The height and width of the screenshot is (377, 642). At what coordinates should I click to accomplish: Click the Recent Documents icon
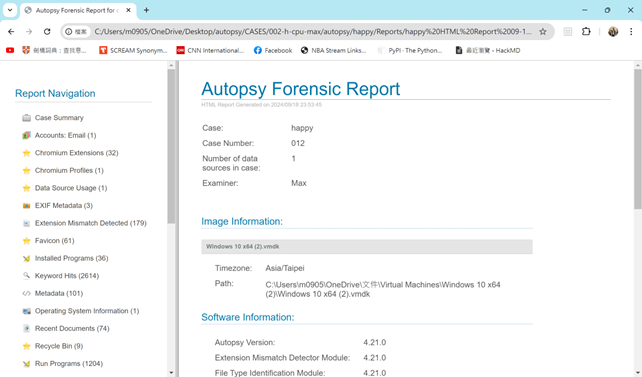[x=27, y=329]
